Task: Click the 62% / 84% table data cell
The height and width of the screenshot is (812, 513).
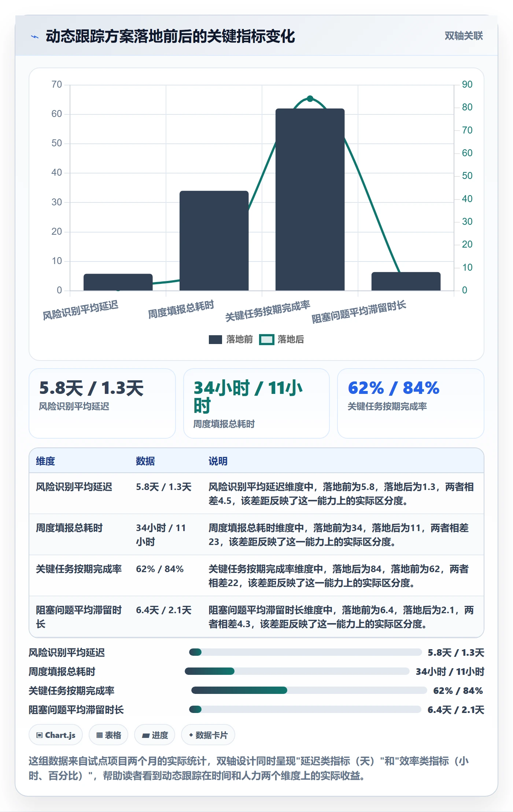Action: 160,569
